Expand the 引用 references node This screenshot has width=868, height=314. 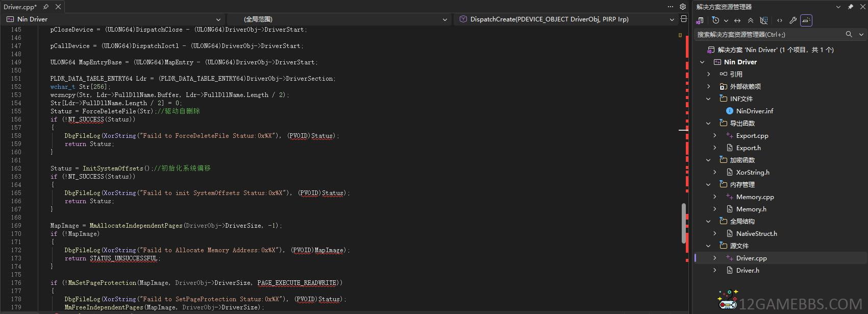tap(708, 74)
